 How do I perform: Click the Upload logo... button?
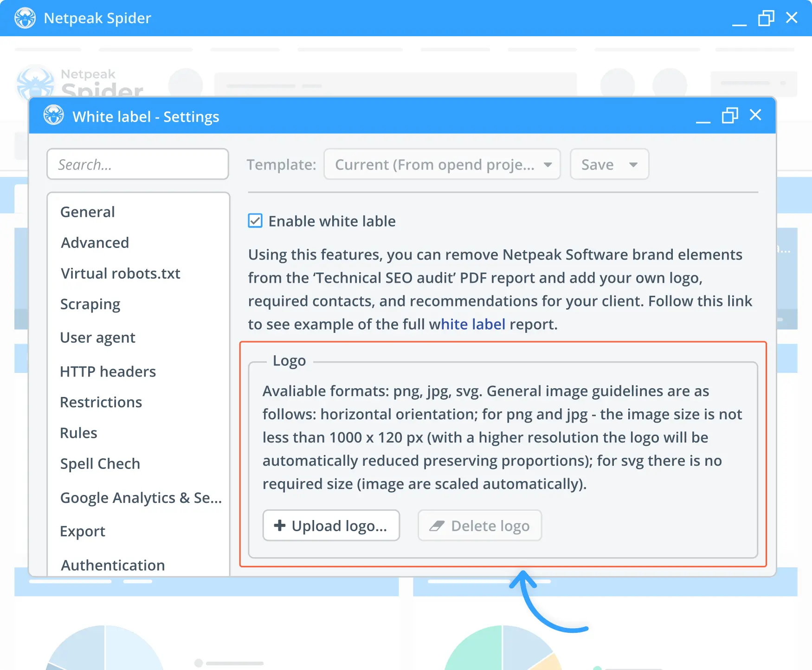coord(331,525)
